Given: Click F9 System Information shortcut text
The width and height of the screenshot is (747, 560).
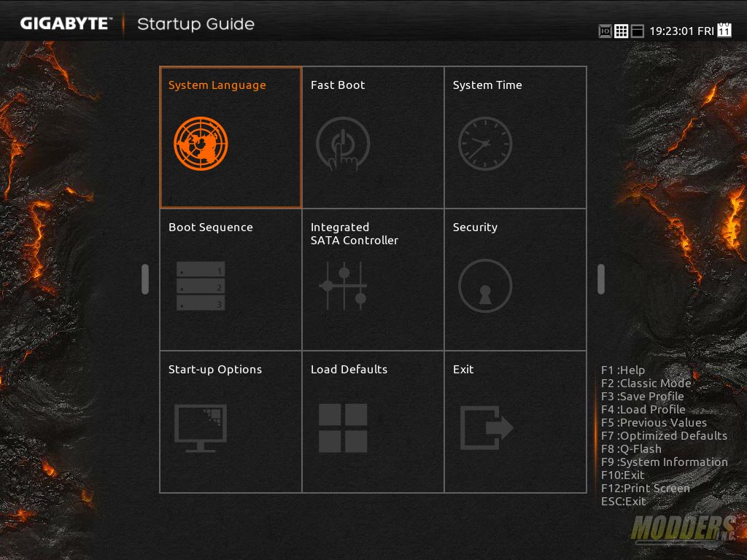Looking at the screenshot, I should click(664, 462).
